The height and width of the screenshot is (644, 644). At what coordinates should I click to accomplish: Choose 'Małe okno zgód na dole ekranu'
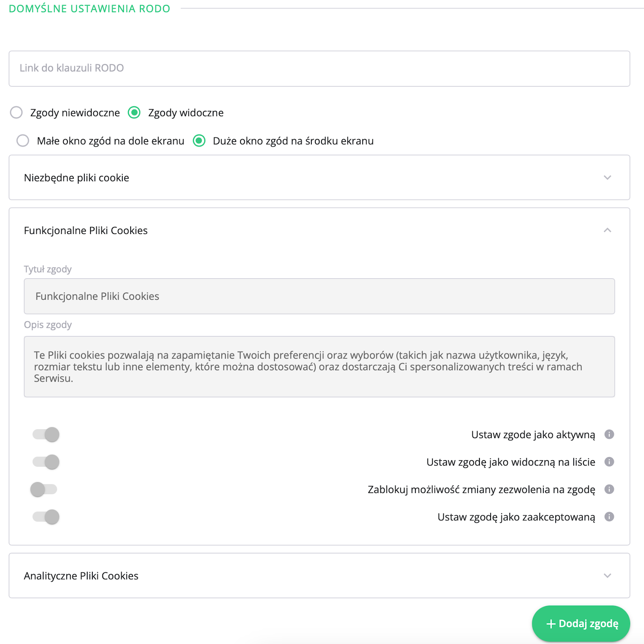click(23, 140)
